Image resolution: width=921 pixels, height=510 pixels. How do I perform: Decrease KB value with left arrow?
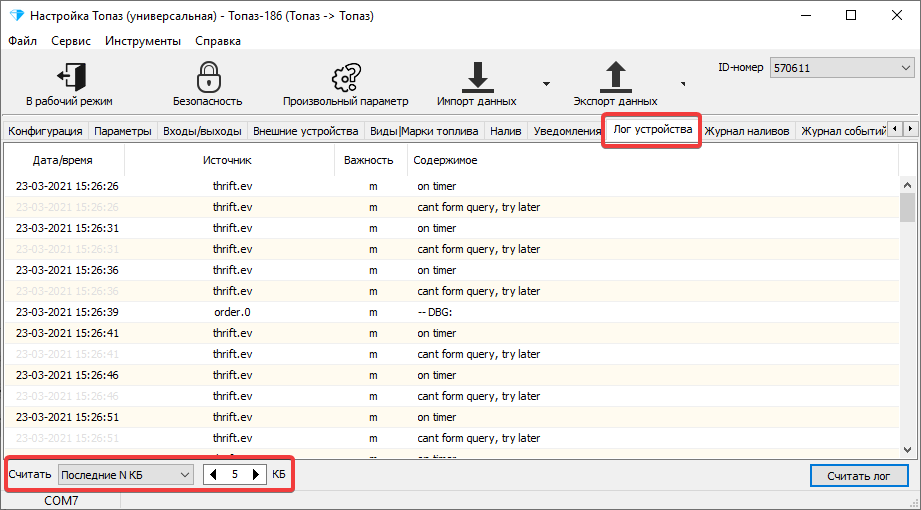213,475
